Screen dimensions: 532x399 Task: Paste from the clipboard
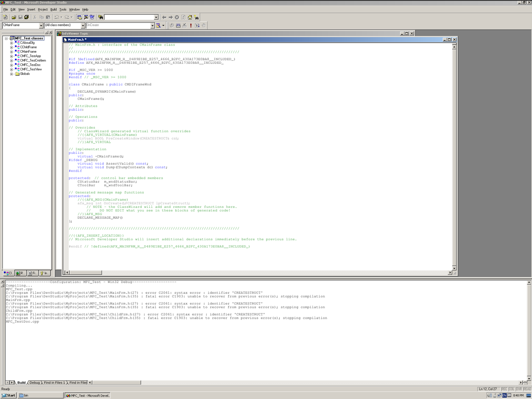48,17
